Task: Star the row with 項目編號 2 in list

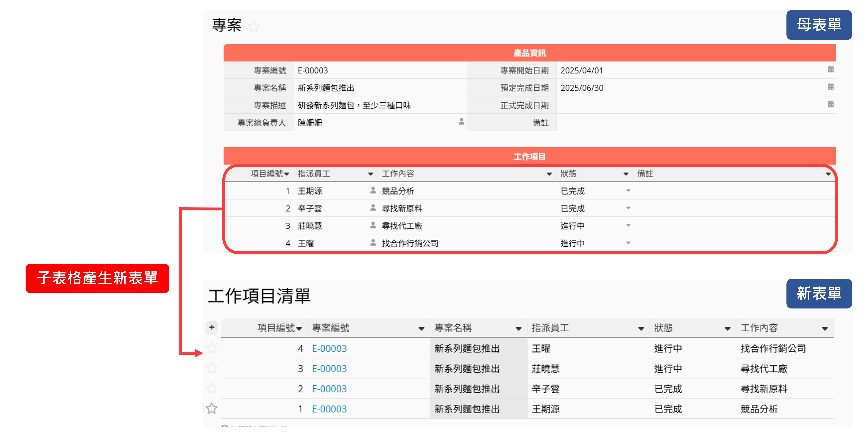Action: [212, 388]
